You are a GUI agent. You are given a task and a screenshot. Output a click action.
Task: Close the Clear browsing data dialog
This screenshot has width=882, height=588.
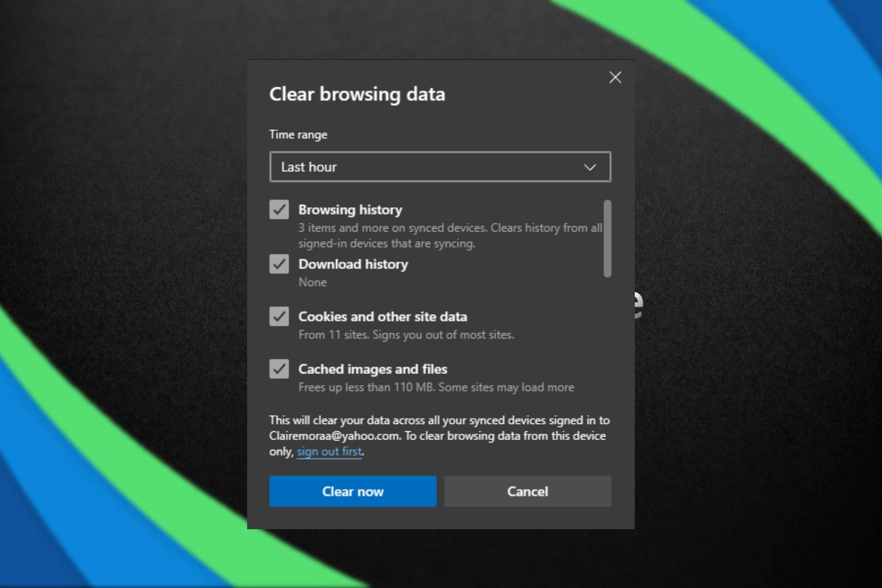(x=615, y=78)
